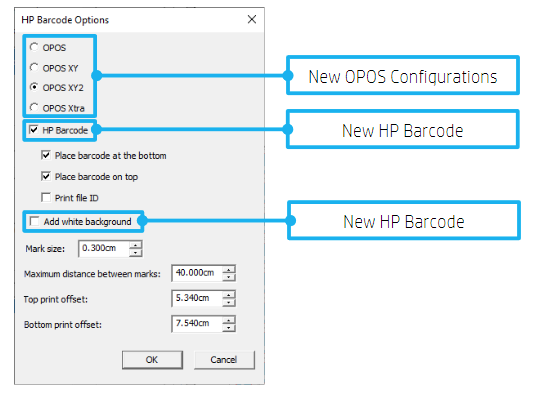Screen dimensions: 540x394
Task: Click the Top print offset label
Action: (x=56, y=299)
